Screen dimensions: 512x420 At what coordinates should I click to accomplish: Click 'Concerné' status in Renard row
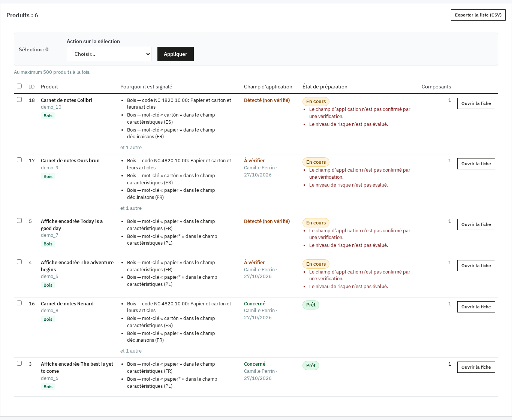[255, 304]
